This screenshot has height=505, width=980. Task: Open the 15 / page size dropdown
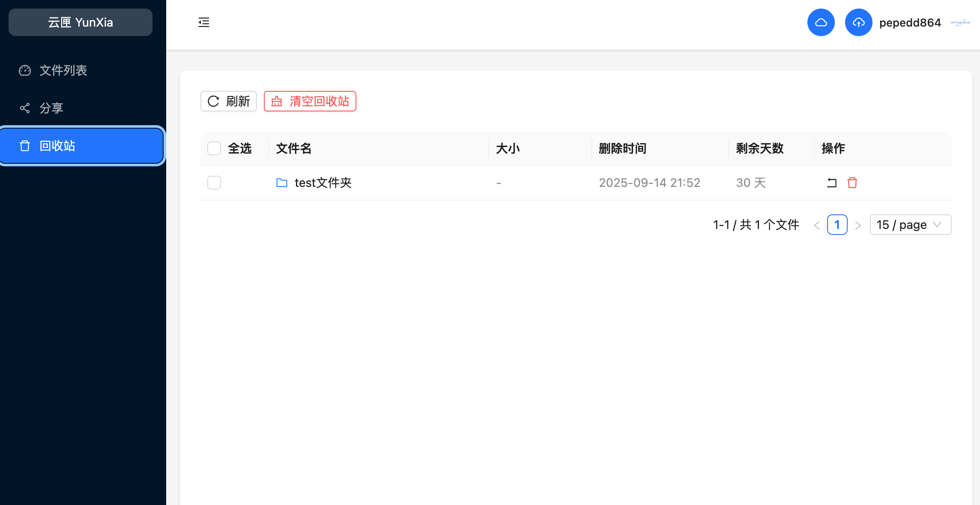(910, 225)
